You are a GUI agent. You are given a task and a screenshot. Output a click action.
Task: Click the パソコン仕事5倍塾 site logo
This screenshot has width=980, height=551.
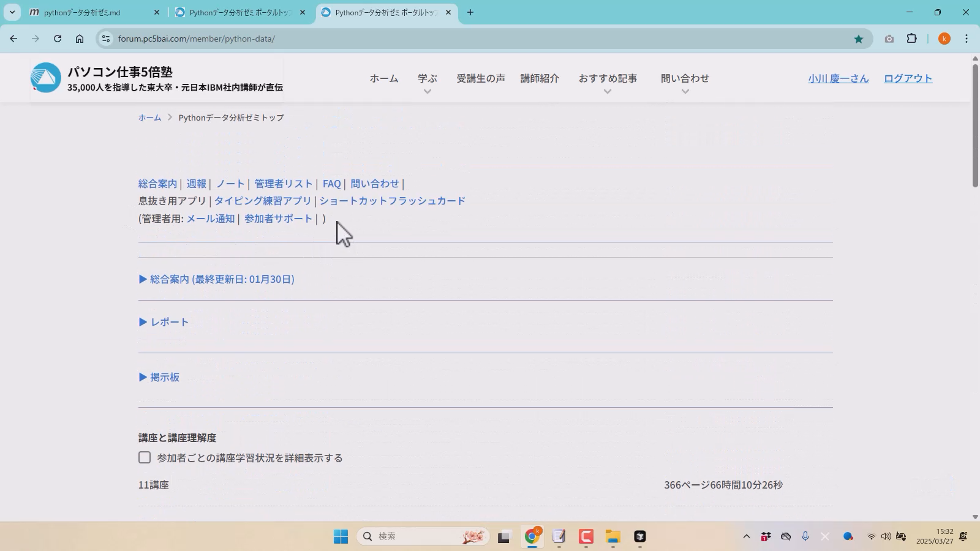[x=46, y=78]
